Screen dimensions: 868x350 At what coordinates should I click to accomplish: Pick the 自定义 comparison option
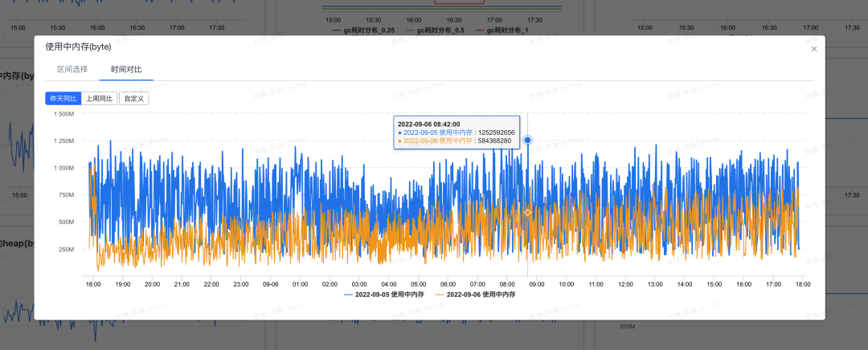pos(134,98)
